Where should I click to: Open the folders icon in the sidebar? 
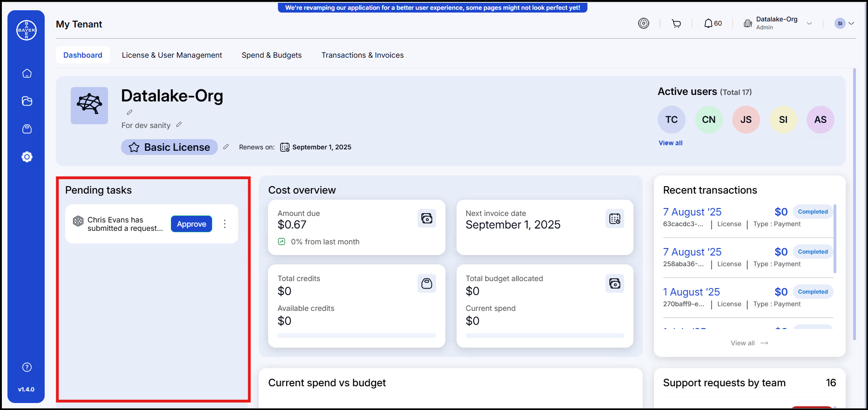[x=27, y=101]
